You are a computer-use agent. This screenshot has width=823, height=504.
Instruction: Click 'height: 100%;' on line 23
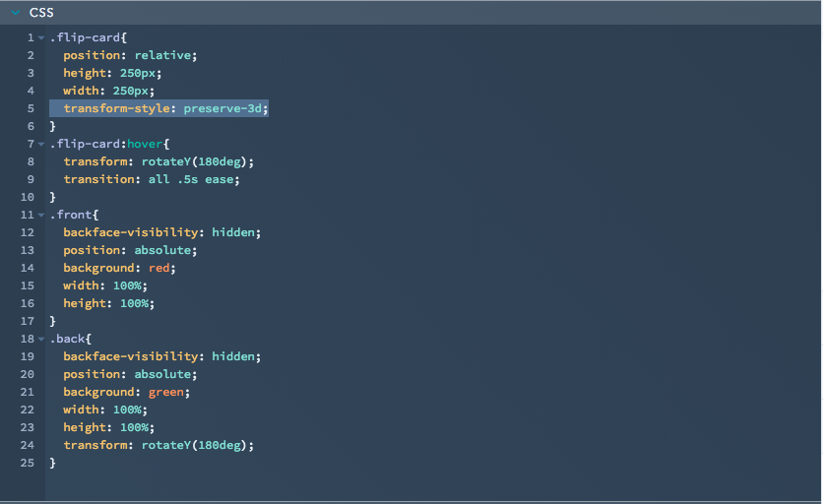109,427
